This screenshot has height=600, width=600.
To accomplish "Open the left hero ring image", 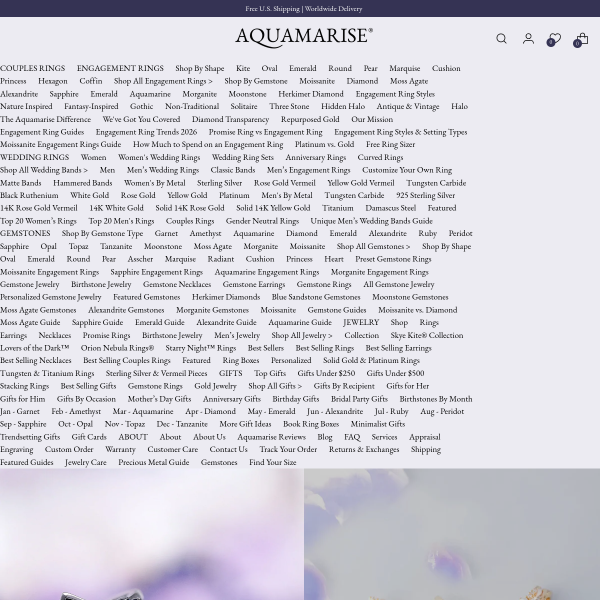I will coord(152,534).
